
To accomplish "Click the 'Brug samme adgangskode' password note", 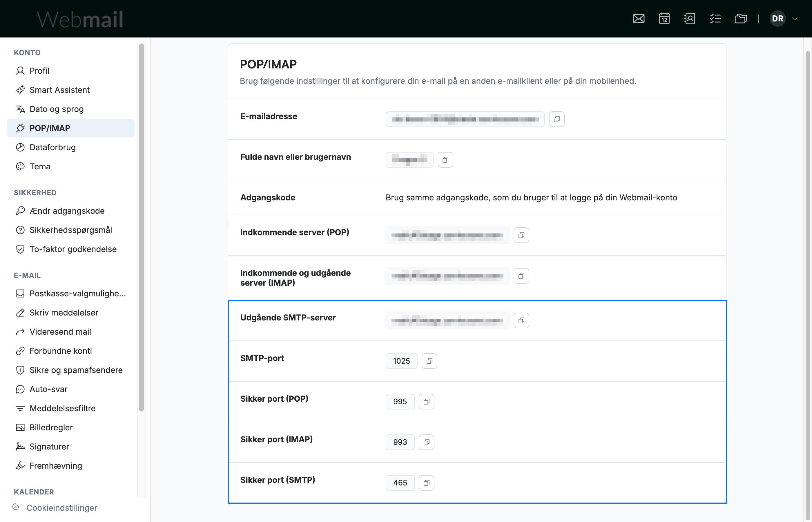I will point(531,197).
